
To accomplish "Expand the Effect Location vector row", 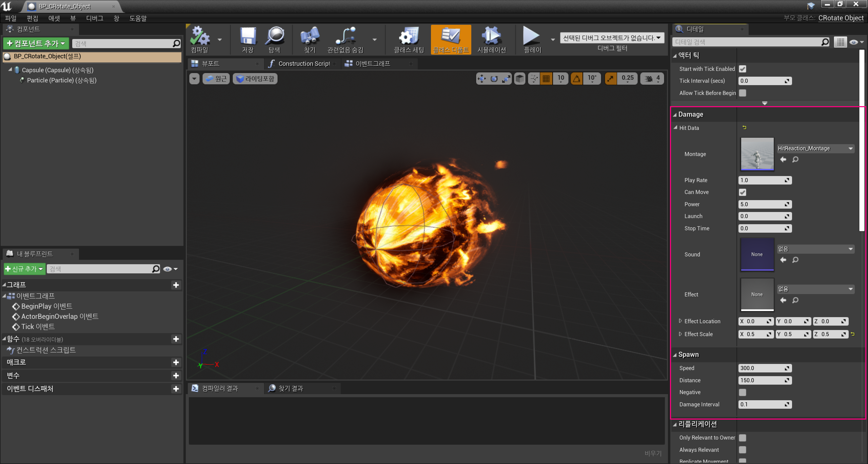I will click(x=680, y=321).
